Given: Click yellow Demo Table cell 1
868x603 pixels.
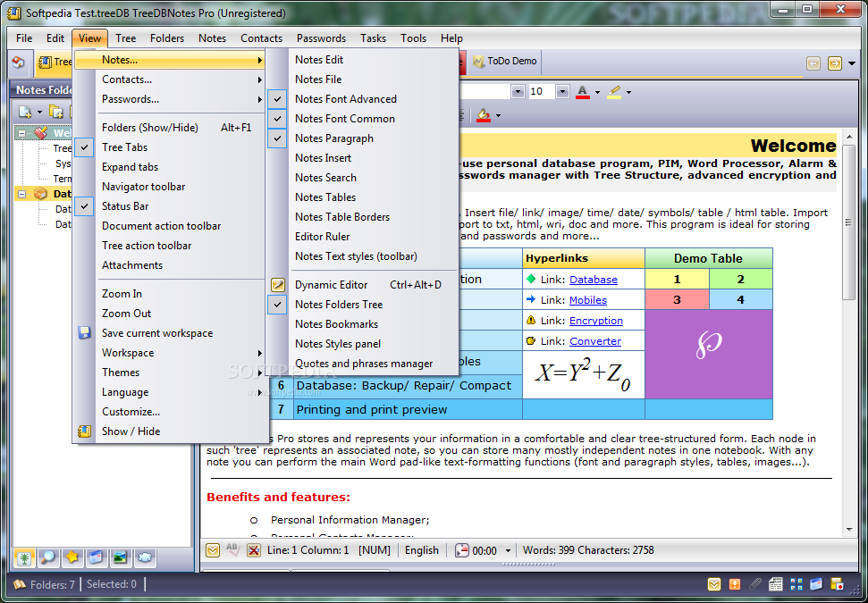Looking at the screenshot, I should pos(677,280).
